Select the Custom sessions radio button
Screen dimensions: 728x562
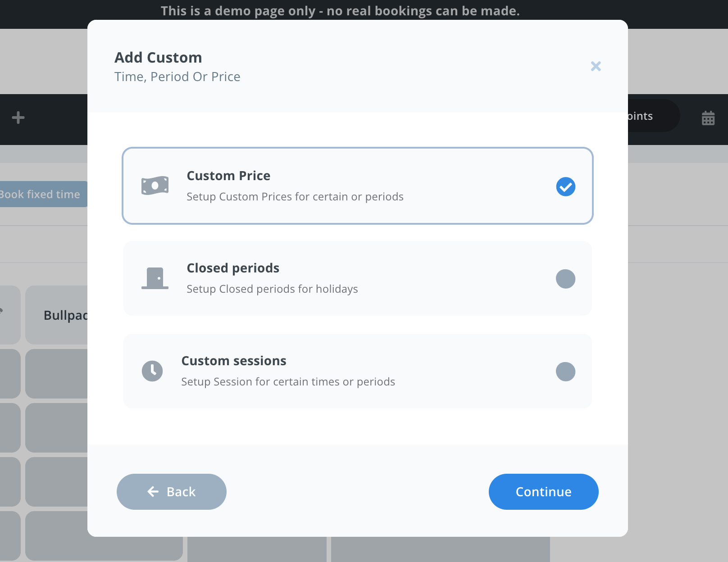pyautogui.click(x=565, y=372)
